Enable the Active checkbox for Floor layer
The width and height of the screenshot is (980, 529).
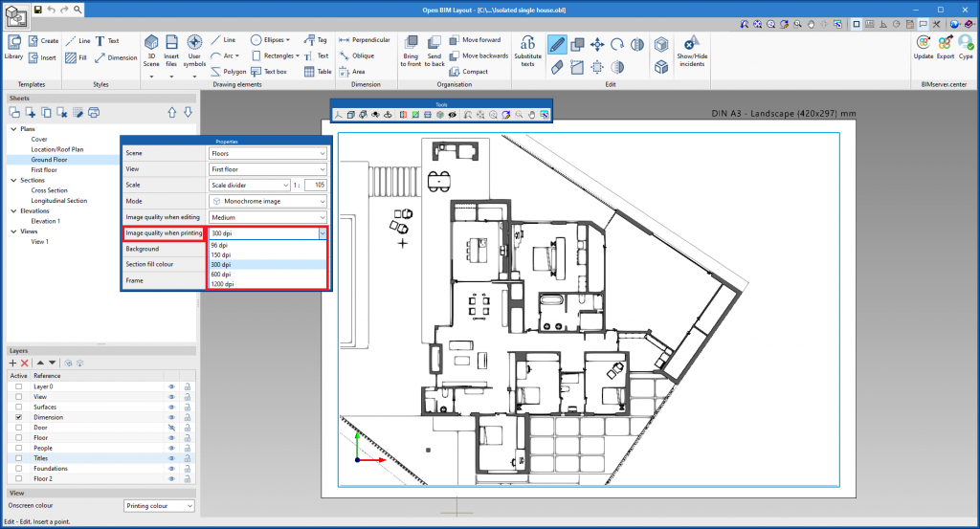[x=19, y=438]
